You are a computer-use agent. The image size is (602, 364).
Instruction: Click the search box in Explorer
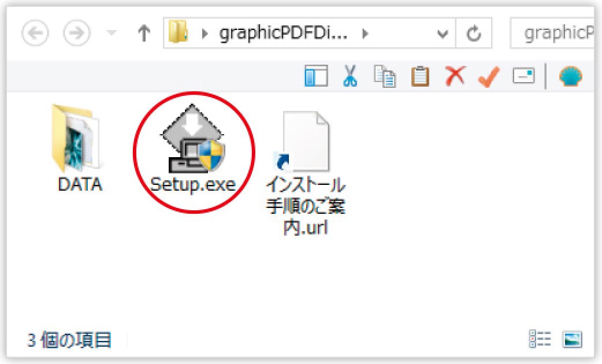555,34
